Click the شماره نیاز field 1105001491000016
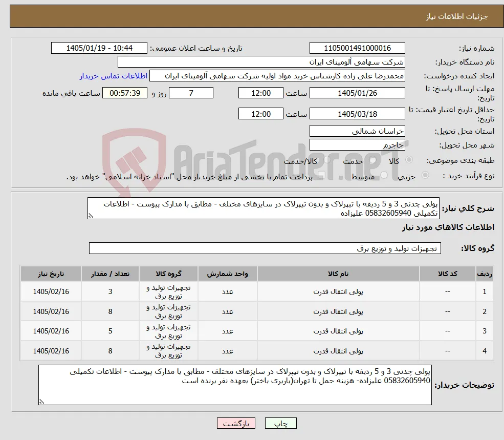The width and height of the screenshot is (504, 440). tap(357, 48)
